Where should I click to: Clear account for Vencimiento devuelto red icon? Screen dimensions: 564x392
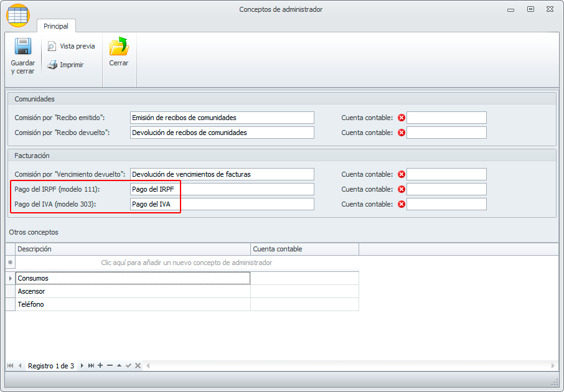pos(402,174)
